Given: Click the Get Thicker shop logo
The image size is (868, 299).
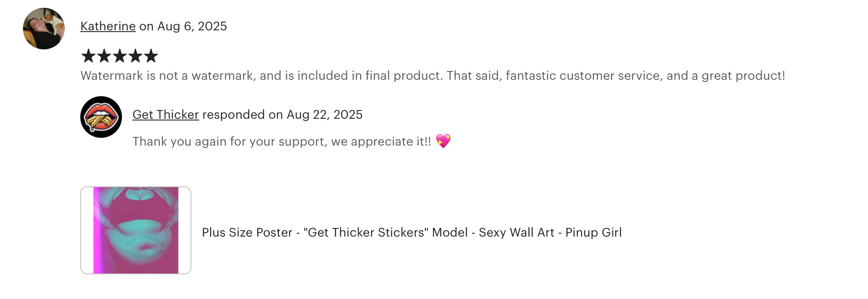Looking at the screenshot, I should click(x=101, y=117).
